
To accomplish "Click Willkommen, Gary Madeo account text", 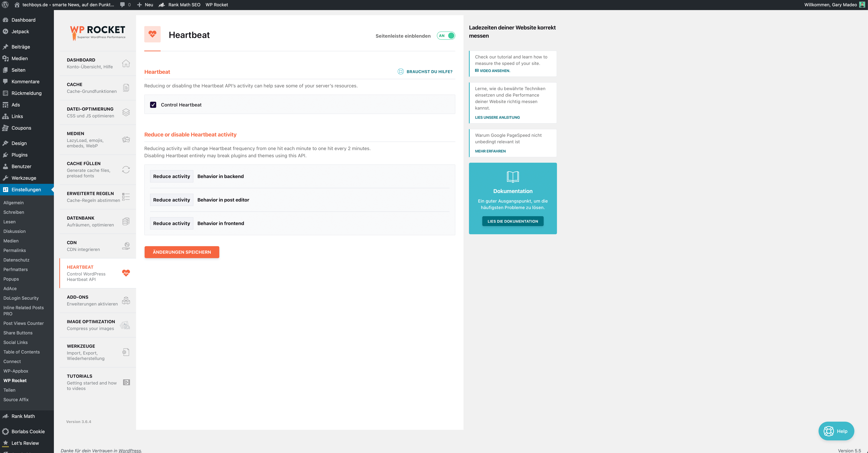I will click(830, 5).
